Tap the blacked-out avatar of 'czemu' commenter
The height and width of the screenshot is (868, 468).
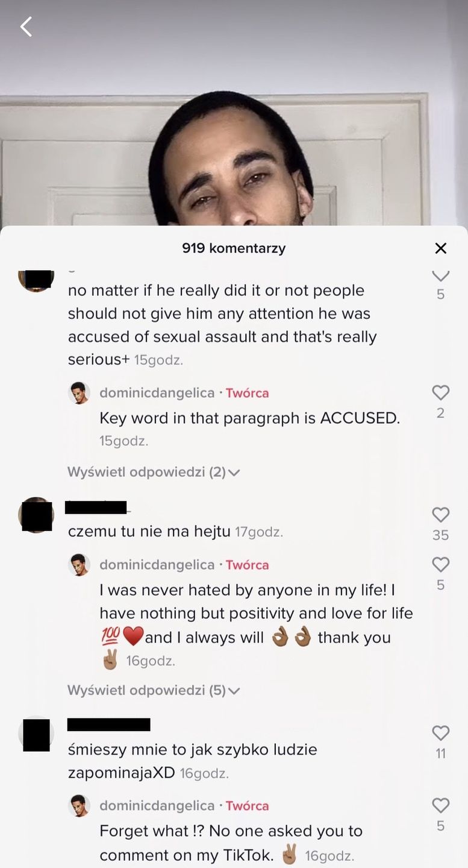click(36, 515)
